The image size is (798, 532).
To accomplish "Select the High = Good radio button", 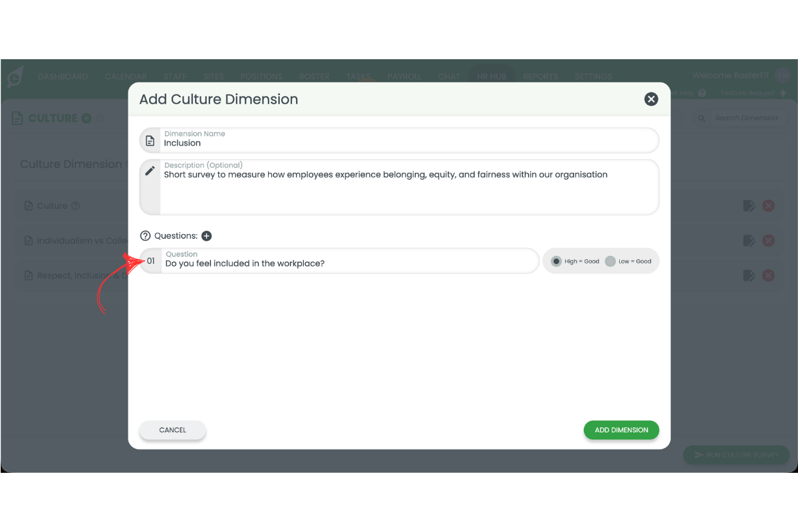I will [556, 261].
